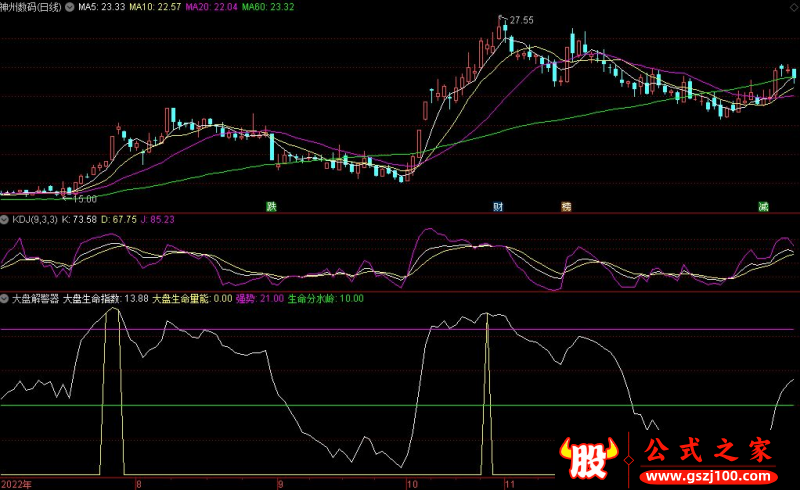Click the green 跌 marker icon
This screenshot has width=800, height=490.
[x=270, y=207]
